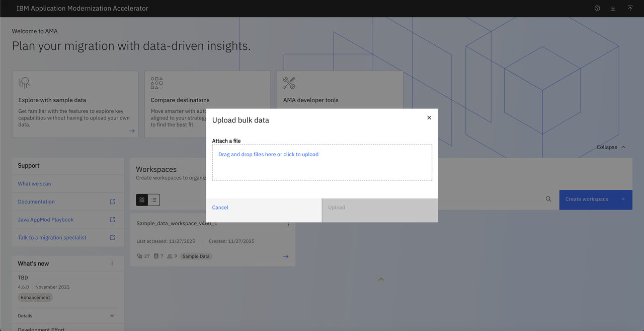Viewport: 644px width, 331px height.
Task: Collapse the welcome section
Action: coord(611,147)
